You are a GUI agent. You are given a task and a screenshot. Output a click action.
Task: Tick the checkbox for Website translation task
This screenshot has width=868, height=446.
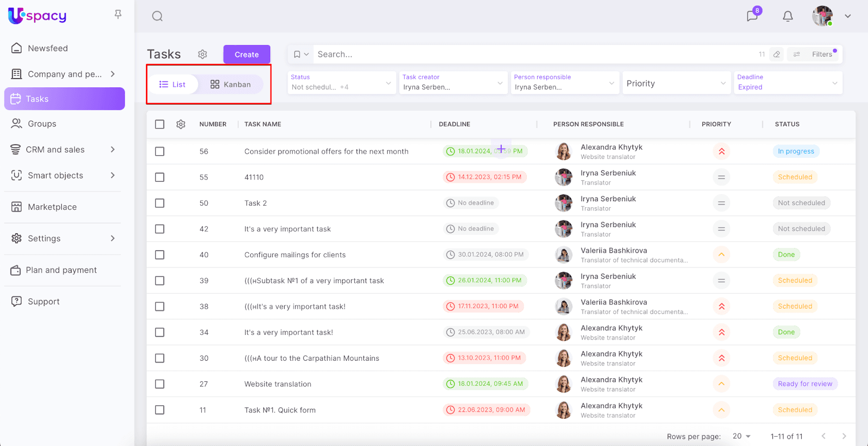click(159, 384)
